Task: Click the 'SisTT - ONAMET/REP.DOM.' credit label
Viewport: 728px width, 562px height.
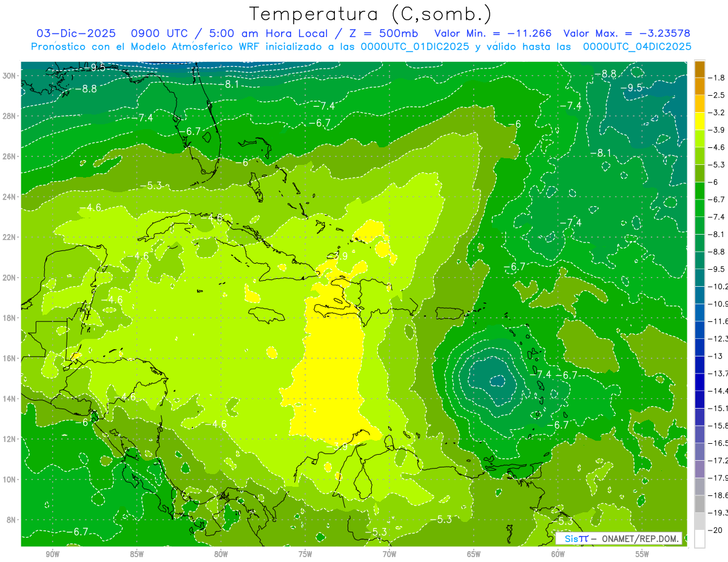Action: 619,538
